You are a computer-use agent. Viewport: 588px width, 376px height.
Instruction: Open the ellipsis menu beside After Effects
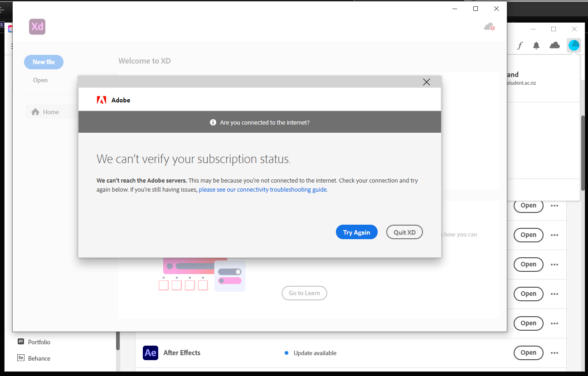coord(554,353)
